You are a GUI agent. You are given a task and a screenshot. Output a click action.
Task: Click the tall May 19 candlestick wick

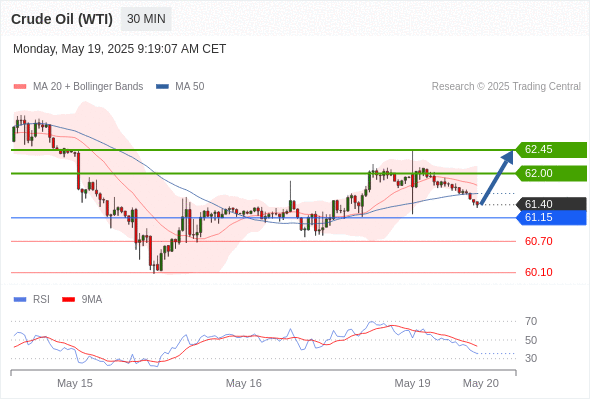(413, 183)
